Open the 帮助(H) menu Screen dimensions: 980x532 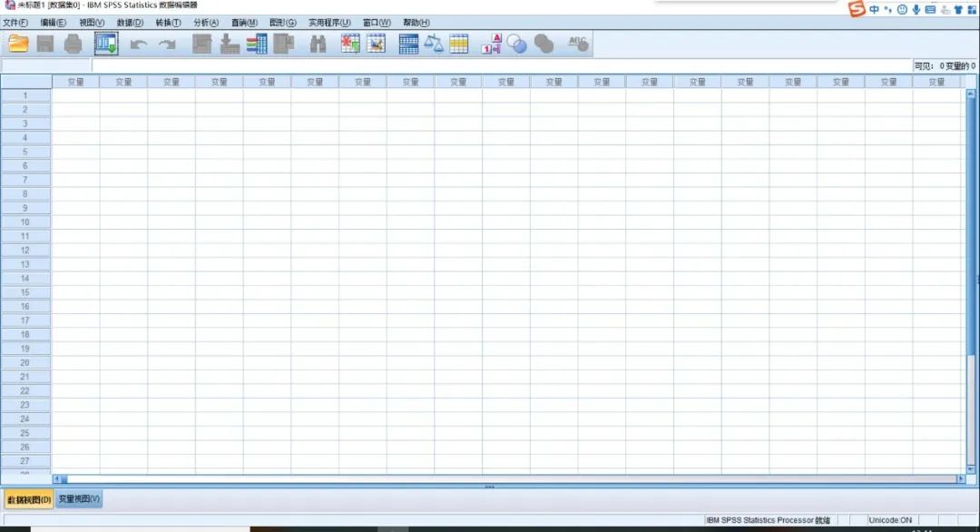(x=416, y=23)
